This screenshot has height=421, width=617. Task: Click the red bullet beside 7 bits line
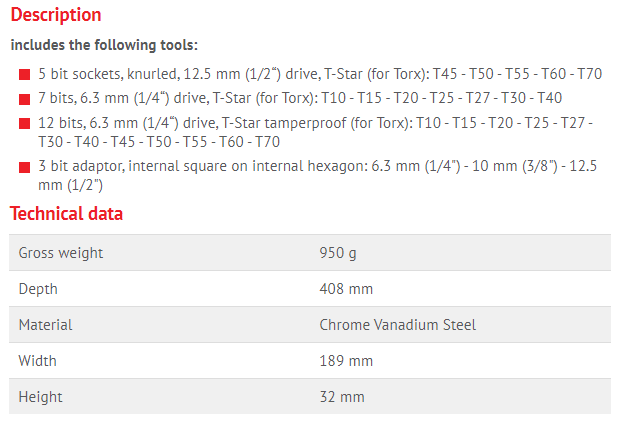[x=24, y=99]
